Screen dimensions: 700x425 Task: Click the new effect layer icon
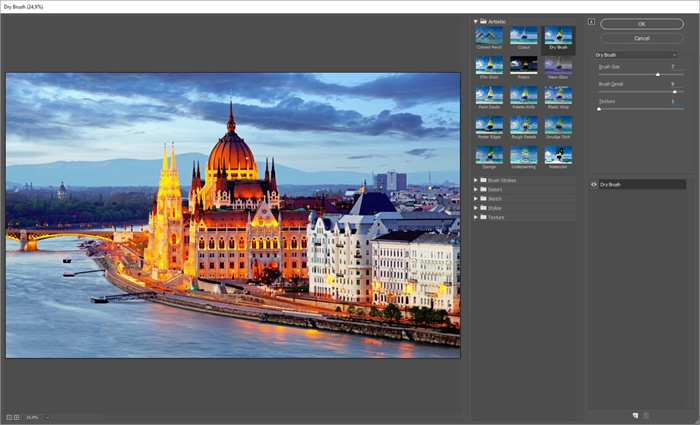tap(634, 414)
